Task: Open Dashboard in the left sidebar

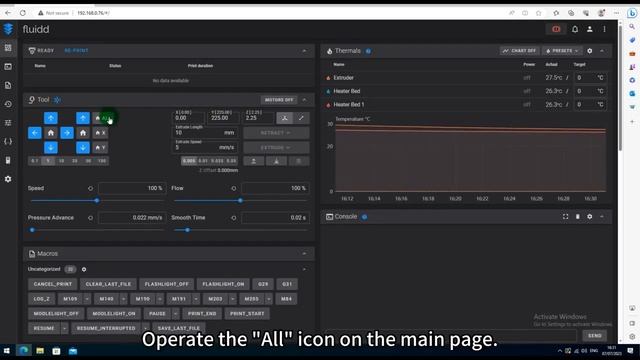Action: point(8,48)
